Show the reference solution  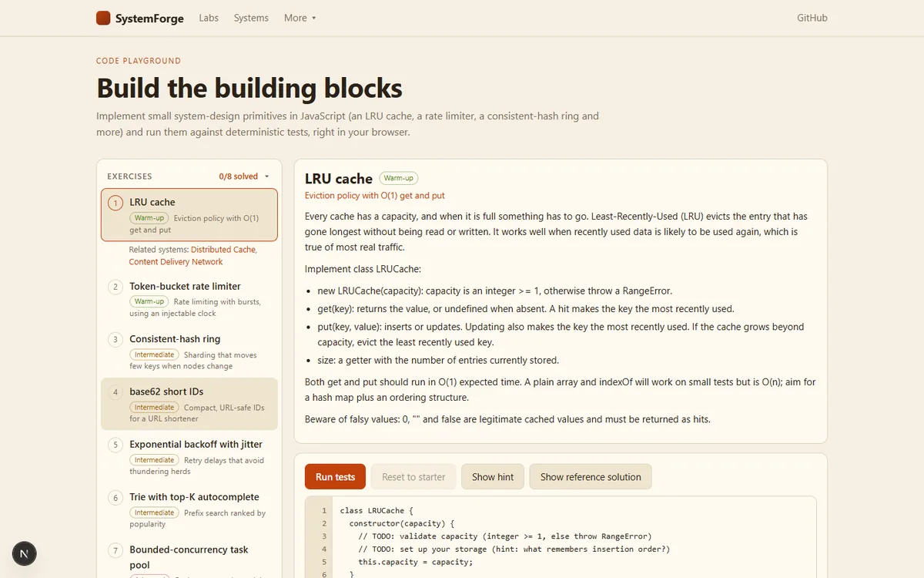(x=591, y=477)
